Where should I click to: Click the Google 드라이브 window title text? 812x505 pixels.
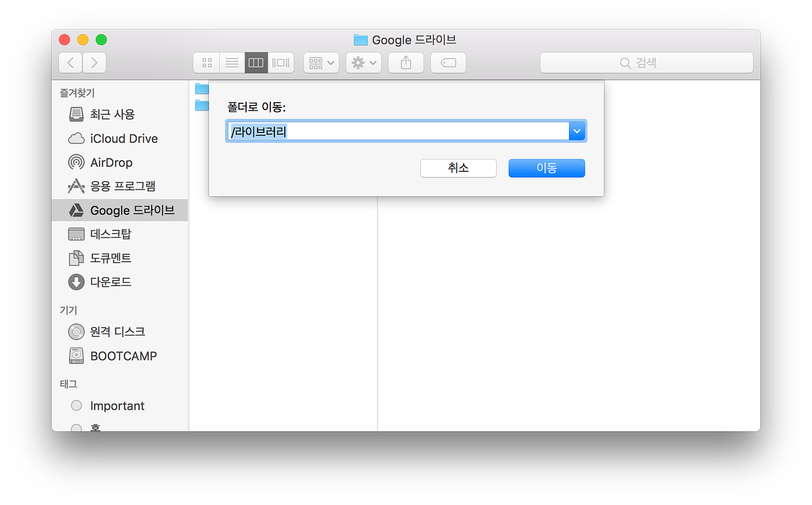414,40
